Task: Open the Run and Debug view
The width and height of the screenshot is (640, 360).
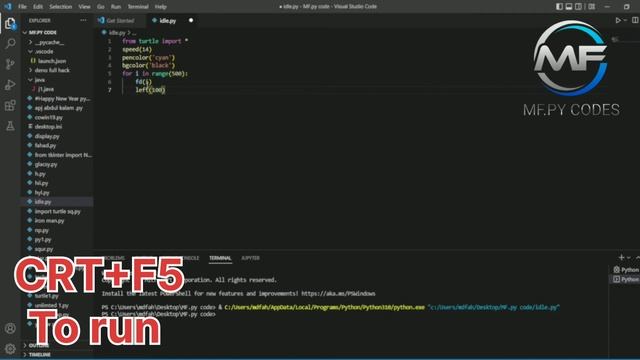Action: point(10,84)
